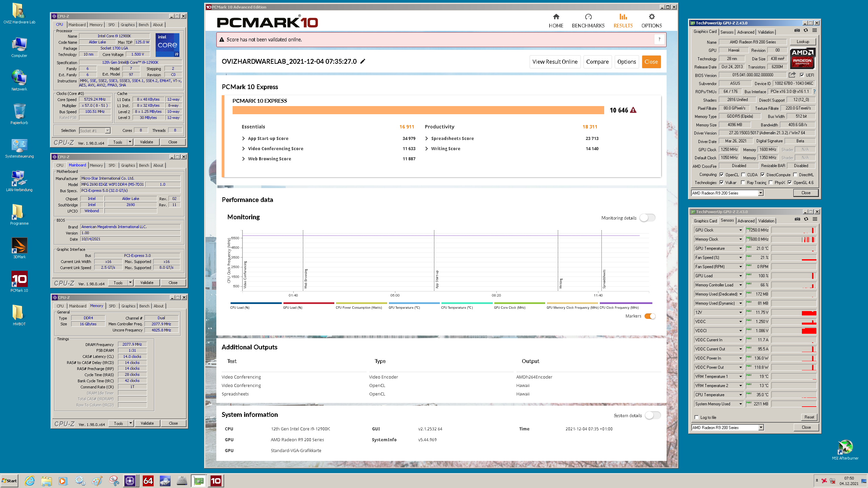Open the HWBOT folder desktop icon

pyautogui.click(x=19, y=315)
